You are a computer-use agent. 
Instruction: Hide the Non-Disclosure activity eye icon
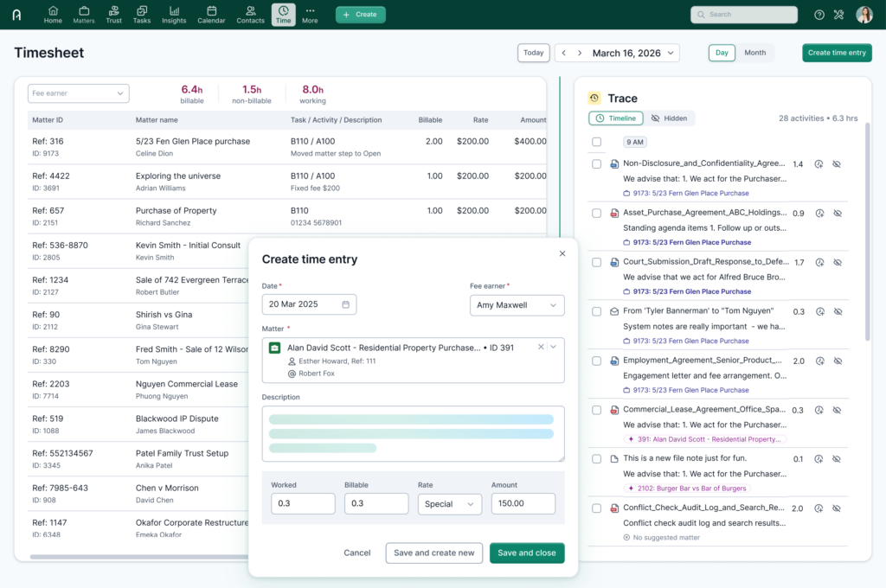click(x=837, y=164)
